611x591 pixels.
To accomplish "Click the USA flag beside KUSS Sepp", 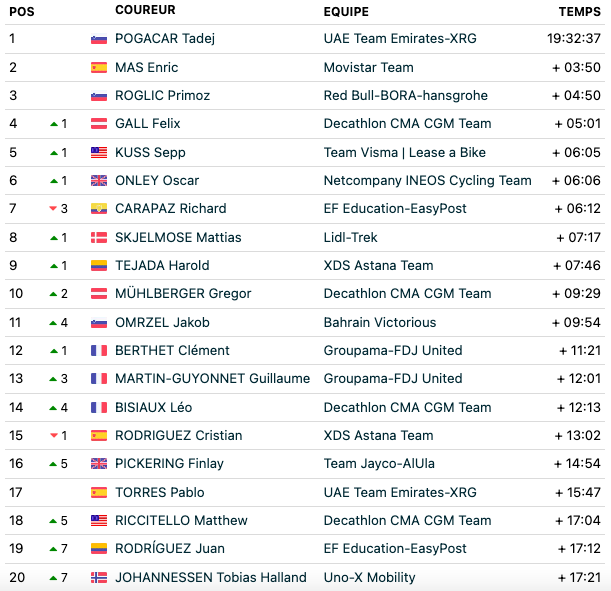I will click(x=99, y=153).
